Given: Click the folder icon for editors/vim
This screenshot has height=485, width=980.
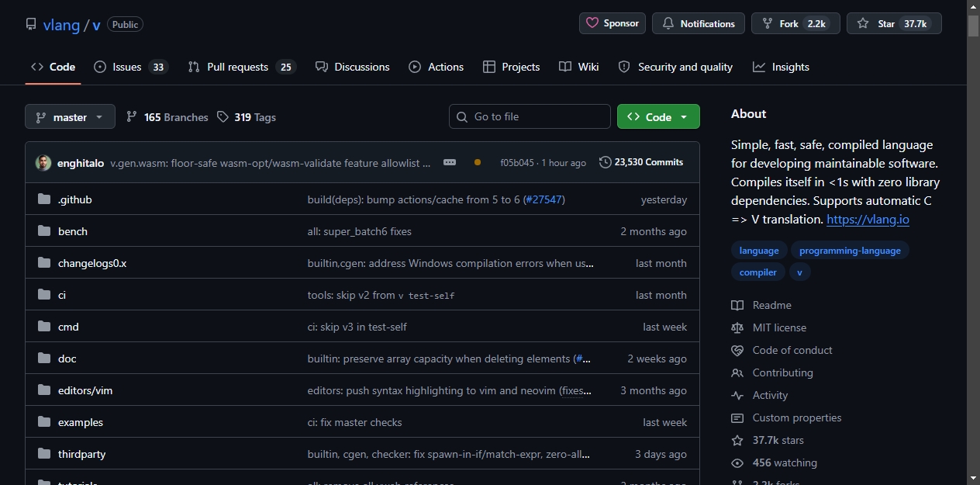Looking at the screenshot, I should point(44,390).
